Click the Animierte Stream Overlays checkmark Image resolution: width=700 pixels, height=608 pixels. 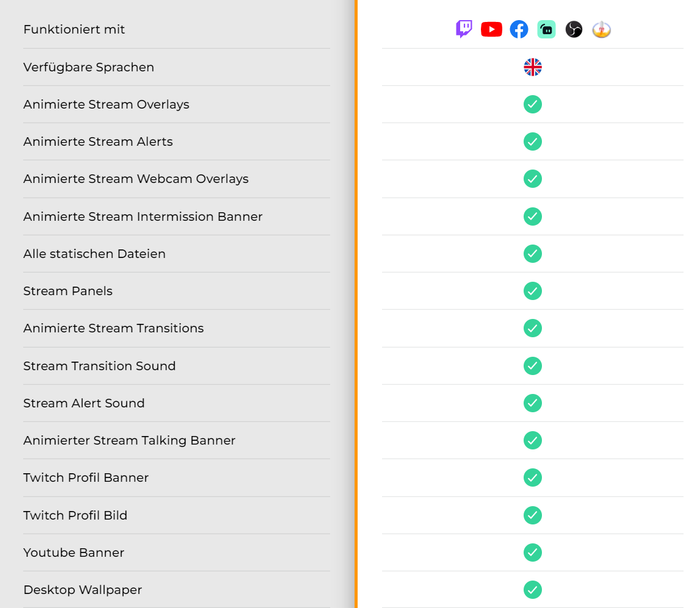[532, 104]
